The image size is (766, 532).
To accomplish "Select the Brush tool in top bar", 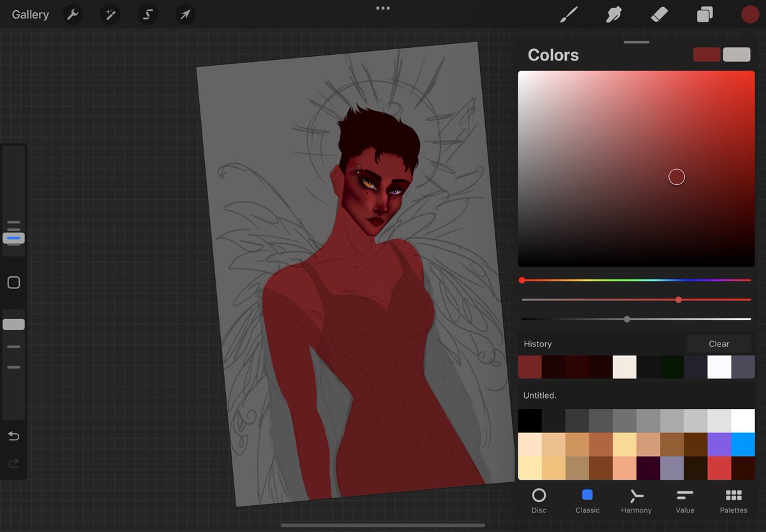I will pos(567,14).
